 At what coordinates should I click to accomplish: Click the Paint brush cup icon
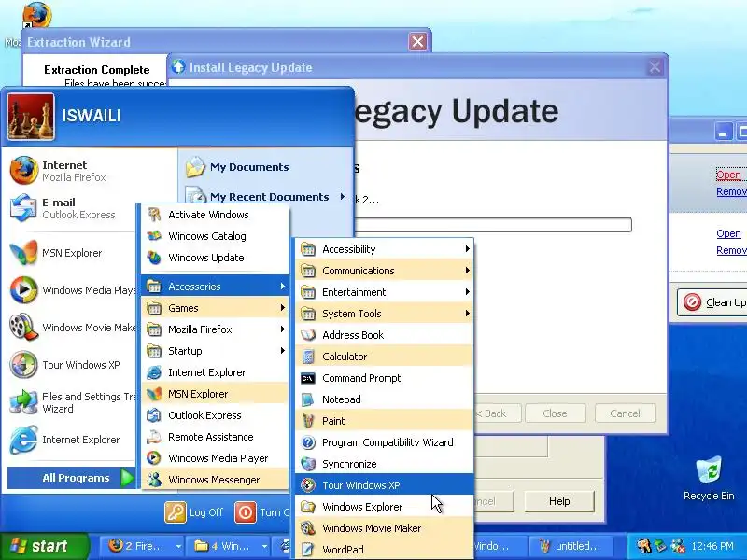click(308, 421)
